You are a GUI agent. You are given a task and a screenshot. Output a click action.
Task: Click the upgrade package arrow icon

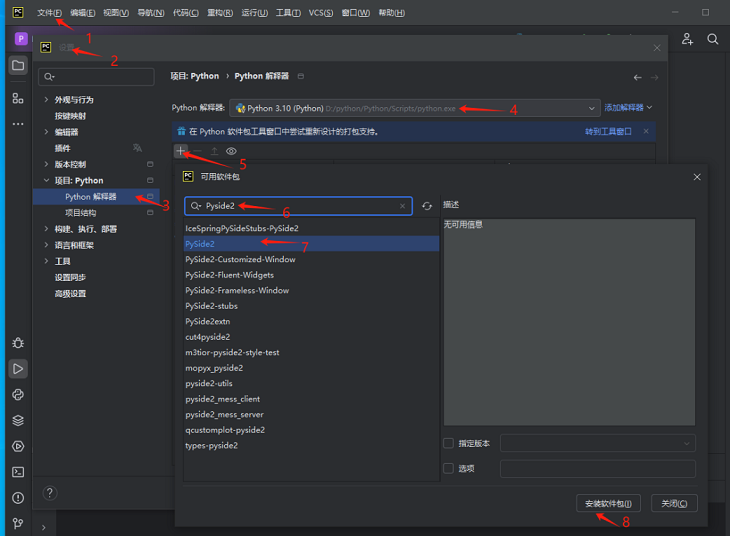tap(214, 151)
